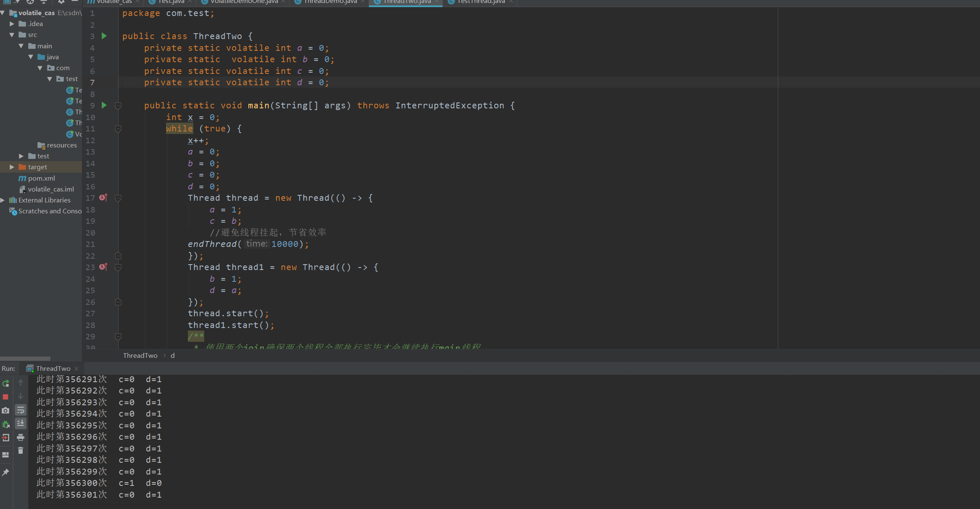The image size is (980, 509).
Task: Click the Dump Threads camera icon
Action: click(x=5, y=410)
